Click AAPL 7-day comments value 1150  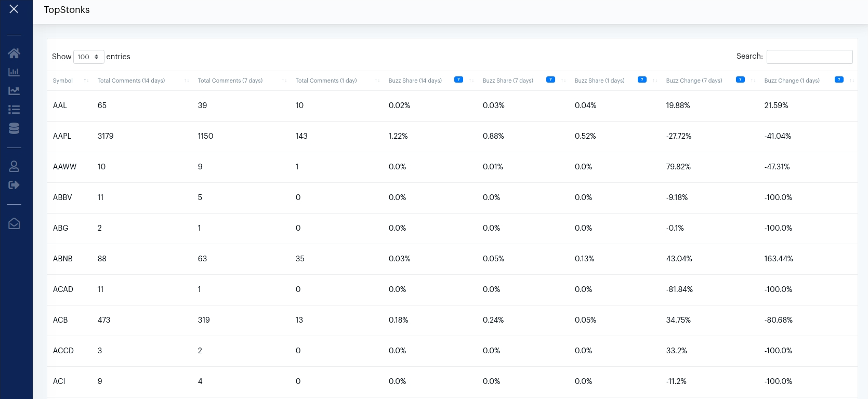(206, 136)
